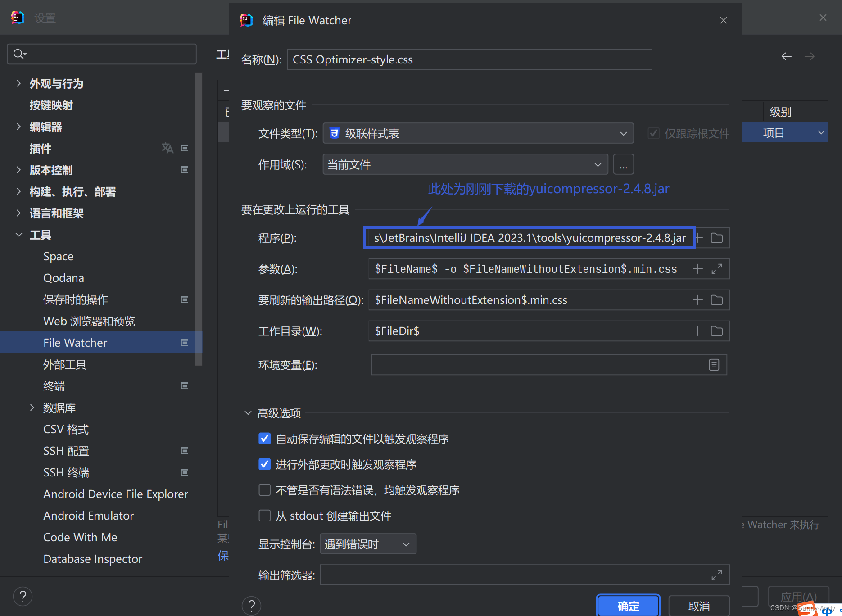Open macro expansion icon for 参数 field

coord(717,269)
